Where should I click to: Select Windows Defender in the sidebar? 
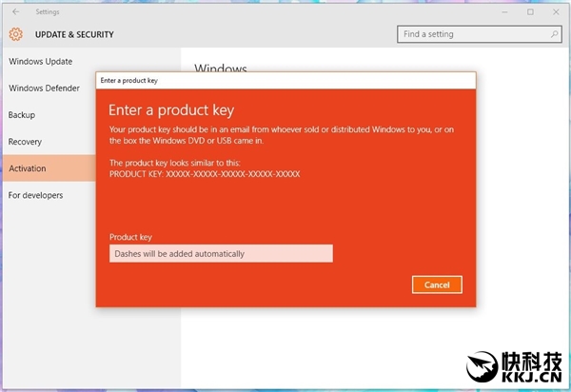pos(45,88)
